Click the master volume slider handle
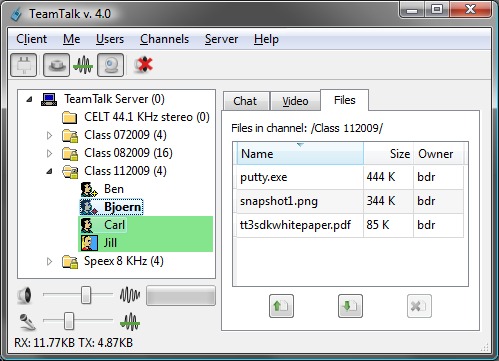The height and width of the screenshot is (361, 499). click(x=86, y=295)
